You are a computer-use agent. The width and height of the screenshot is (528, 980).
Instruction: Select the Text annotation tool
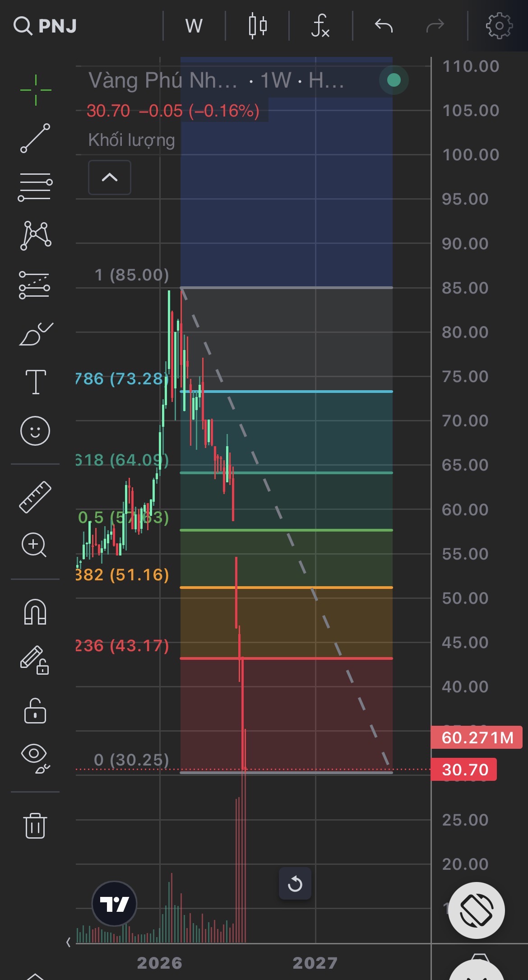[x=36, y=382]
